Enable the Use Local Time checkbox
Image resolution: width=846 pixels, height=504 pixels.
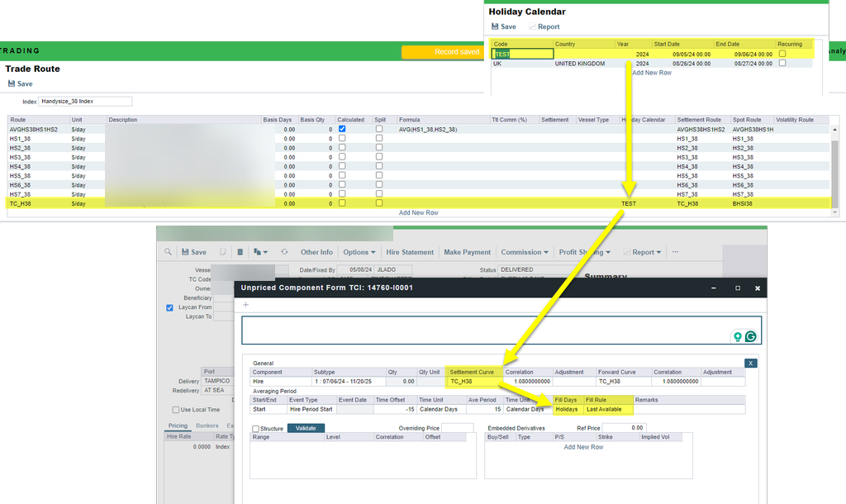click(x=176, y=410)
